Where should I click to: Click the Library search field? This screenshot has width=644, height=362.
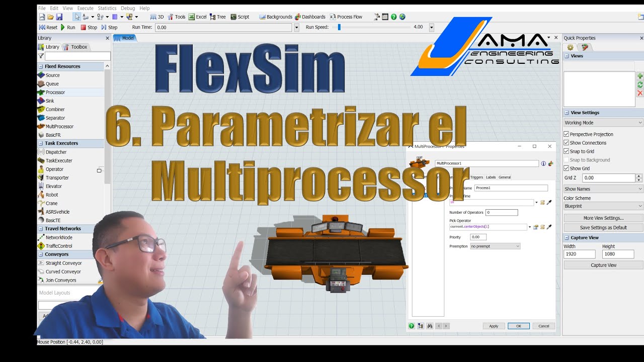(77, 56)
